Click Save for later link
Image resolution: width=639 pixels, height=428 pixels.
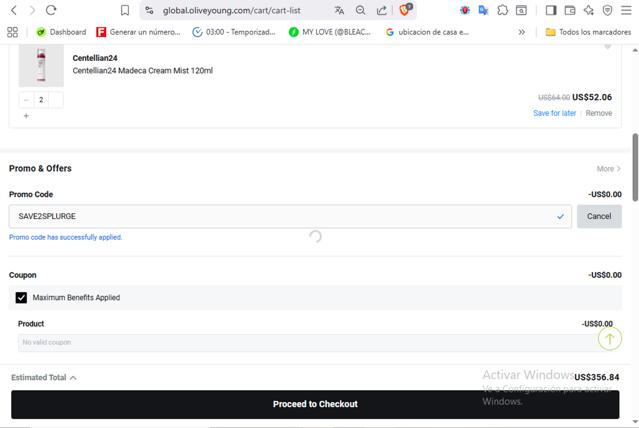[554, 113]
